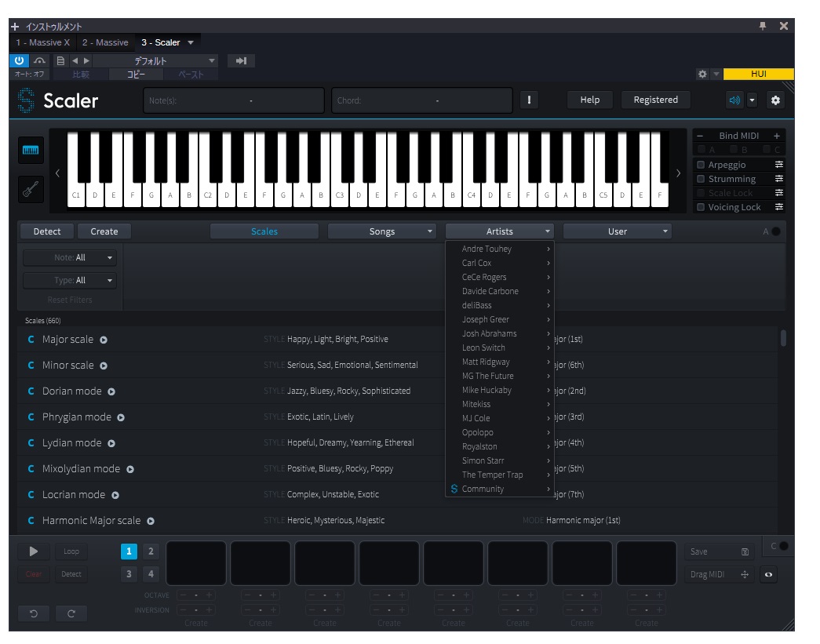Toggle plugin power button

pos(19,60)
